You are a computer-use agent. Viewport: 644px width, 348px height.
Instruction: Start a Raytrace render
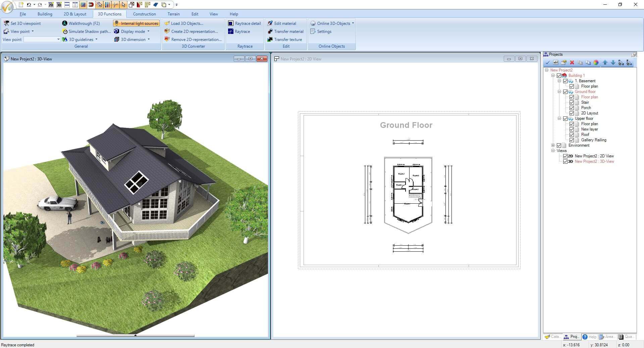coord(241,31)
